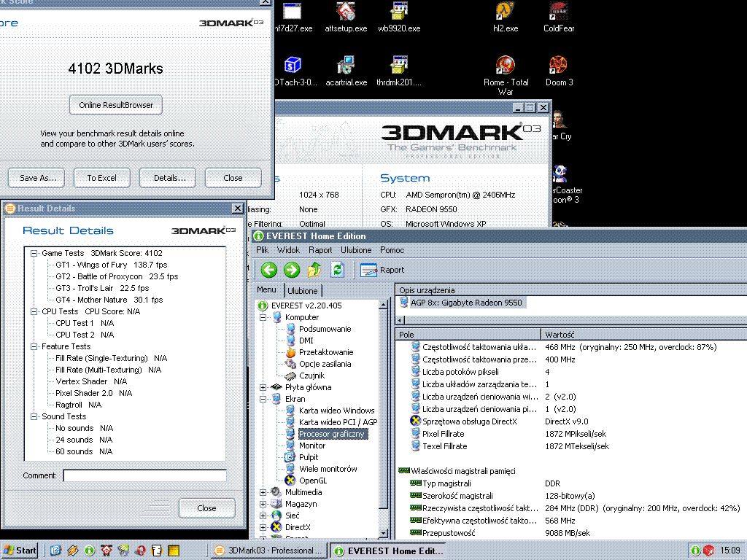Collapse the Komputer node in EVEREST tree
The height and width of the screenshot is (560, 747).
pos(263,317)
